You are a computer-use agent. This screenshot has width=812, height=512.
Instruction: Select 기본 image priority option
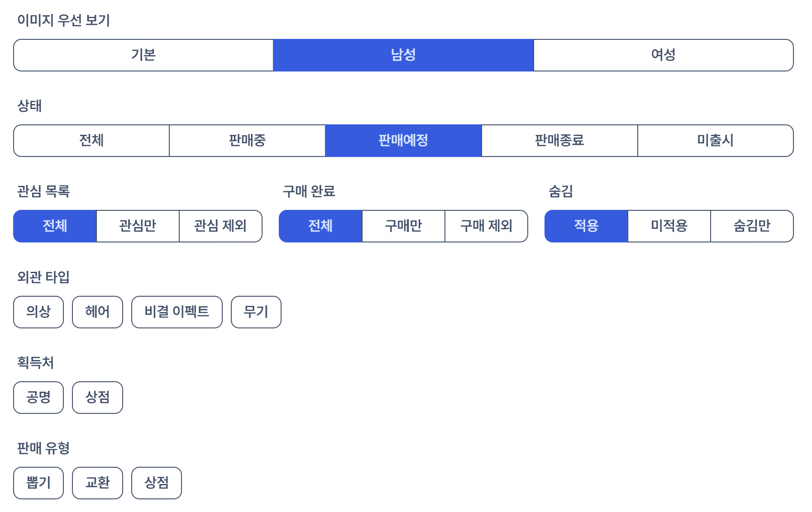coord(143,55)
